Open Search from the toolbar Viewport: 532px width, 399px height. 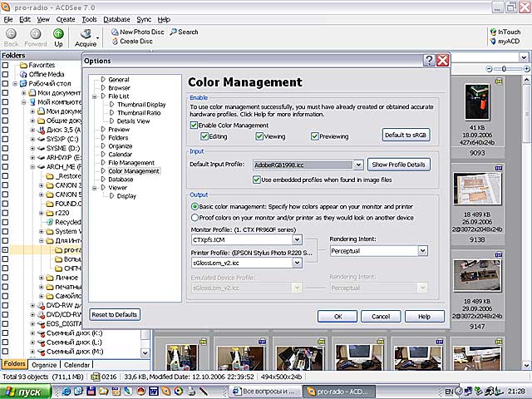click(x=184, y=32)
